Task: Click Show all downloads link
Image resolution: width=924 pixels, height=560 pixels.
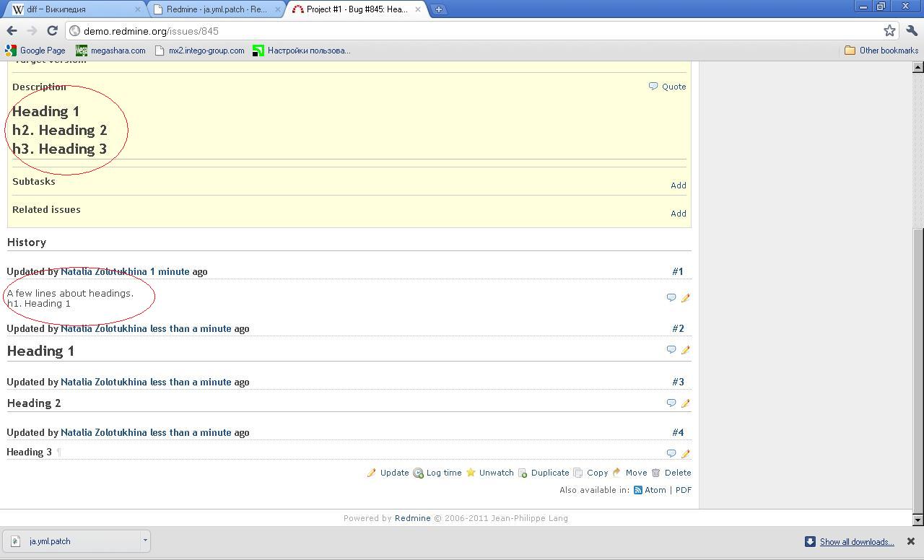Action: pyautogui.click(x=856, y=542)
